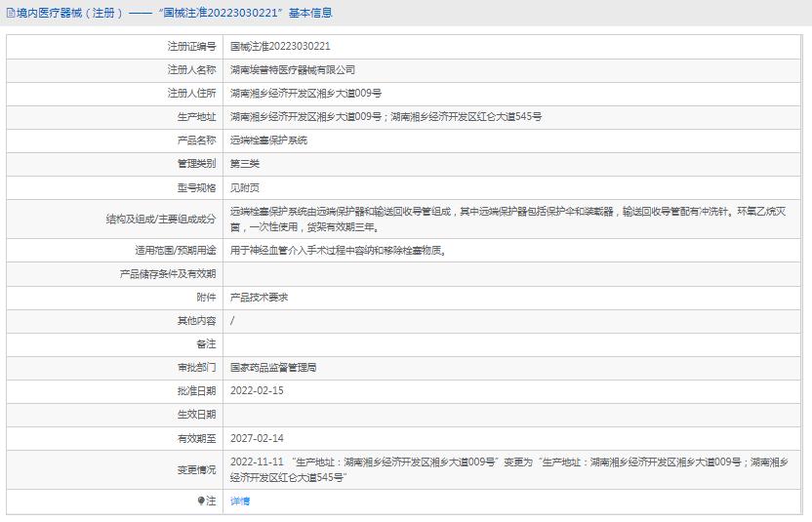Select approval date 2022-02-15

click(257, 391)
